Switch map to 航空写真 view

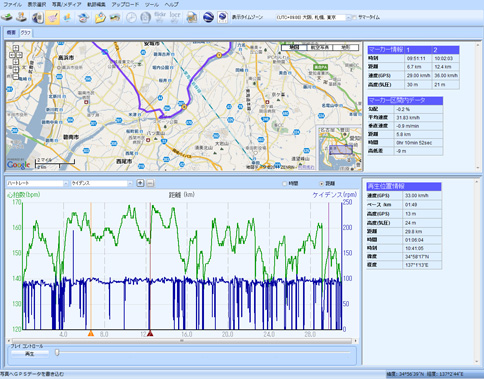(x=320, y=48)
